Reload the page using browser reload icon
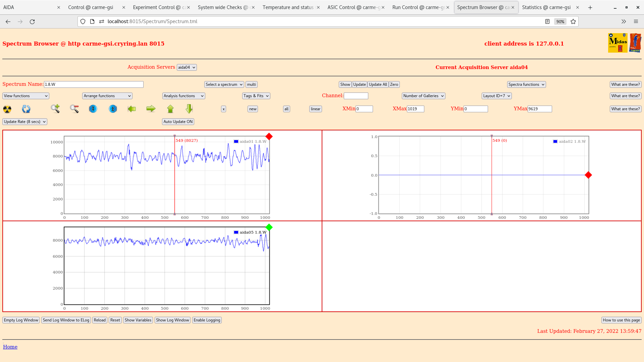The height and width of the screenshot is (362, 644). coord(32,21)
